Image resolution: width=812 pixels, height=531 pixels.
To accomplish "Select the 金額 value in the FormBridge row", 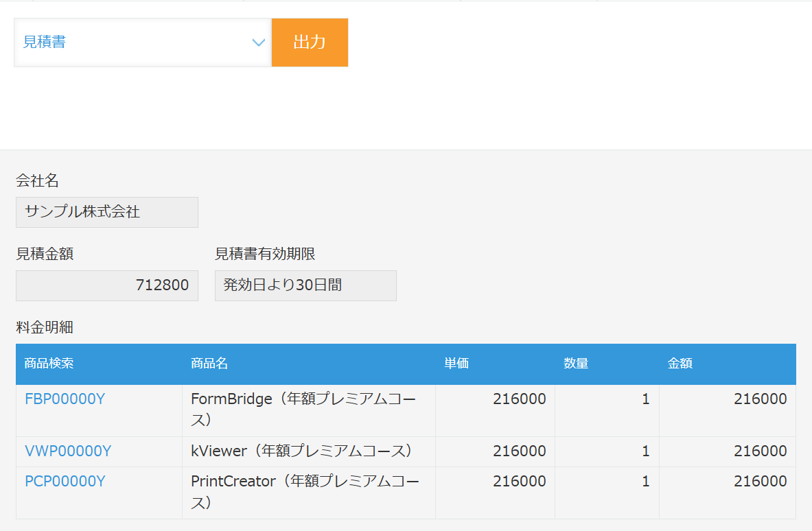I will 760,399.
